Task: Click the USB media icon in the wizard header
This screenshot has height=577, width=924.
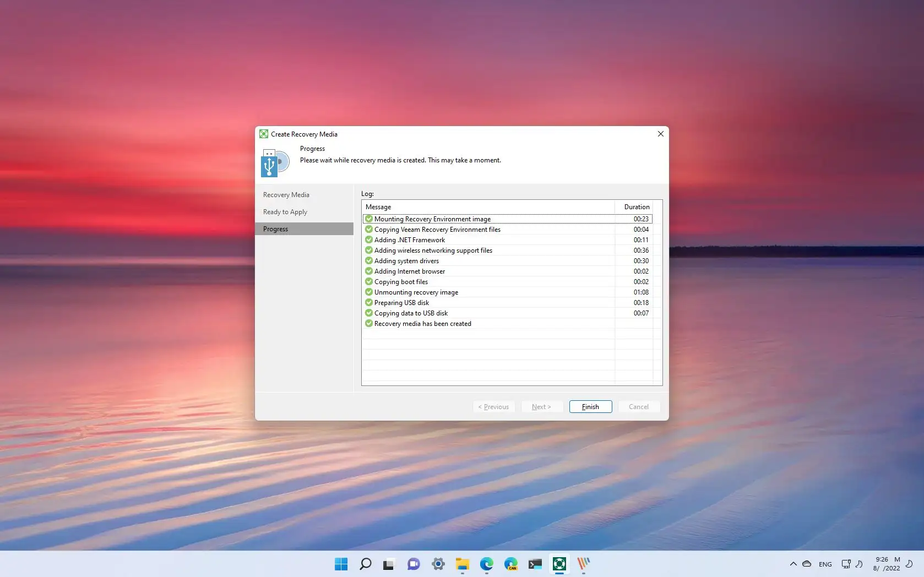Action: click(275, 162)
